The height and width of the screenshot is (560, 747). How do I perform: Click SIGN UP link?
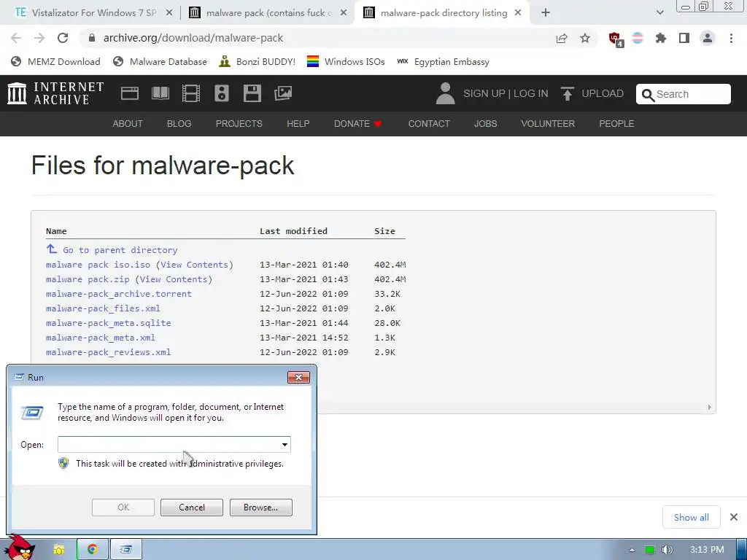484,93
